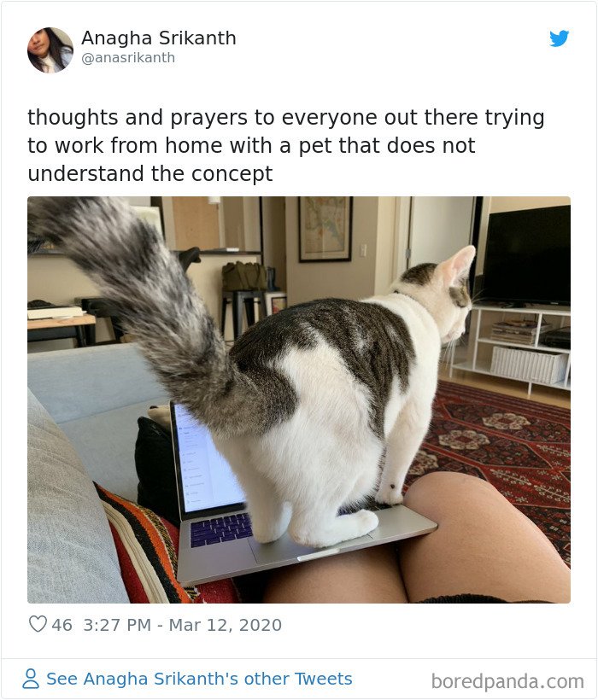This screenshot has height=700, width=598.
Task: Open the 3:27 PM - Mar 12, 2020 timestamp
Action: pos(182,625)
